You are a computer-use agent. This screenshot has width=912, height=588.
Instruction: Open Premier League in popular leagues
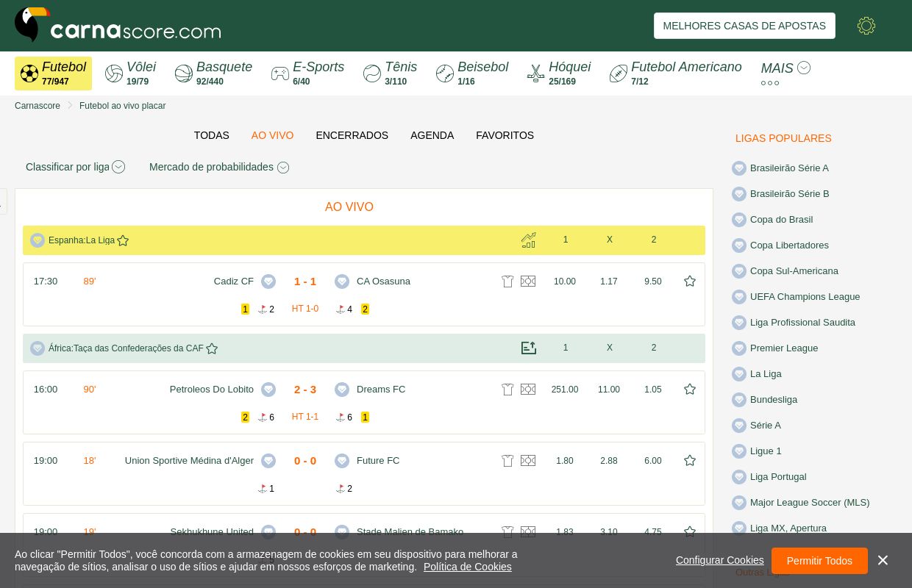pyautogui.click(x=783, y=348)
